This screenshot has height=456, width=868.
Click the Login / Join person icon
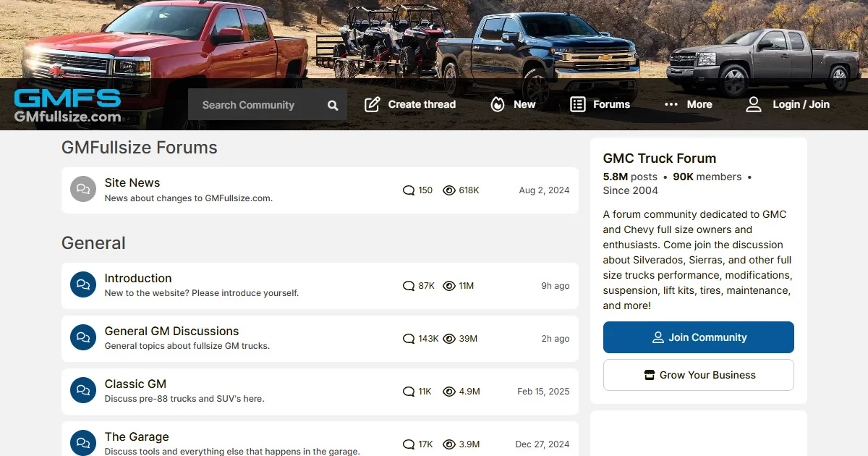tap(754, 104)
